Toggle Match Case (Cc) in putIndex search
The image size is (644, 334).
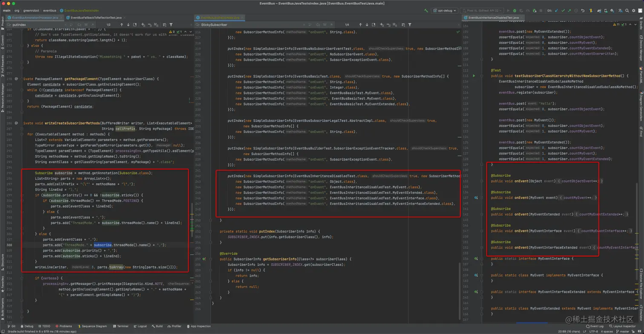point(80,25)
